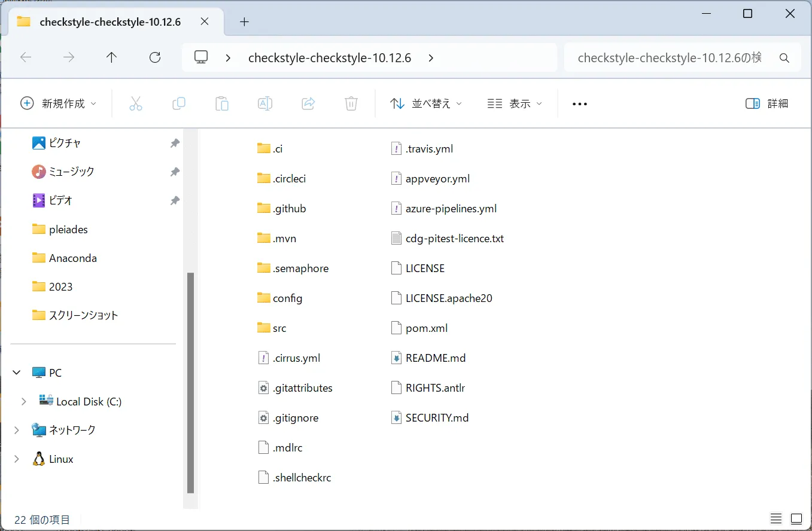Viewport: 812px width, 531px height.
Task: Unpin ピクチャ from quick access
Action: (175, 144)
